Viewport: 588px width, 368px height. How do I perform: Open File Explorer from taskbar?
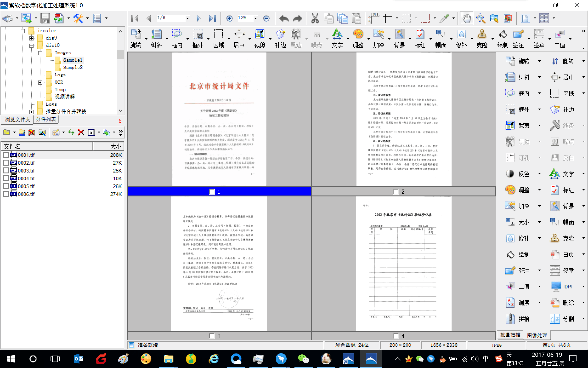coord(168,359)
